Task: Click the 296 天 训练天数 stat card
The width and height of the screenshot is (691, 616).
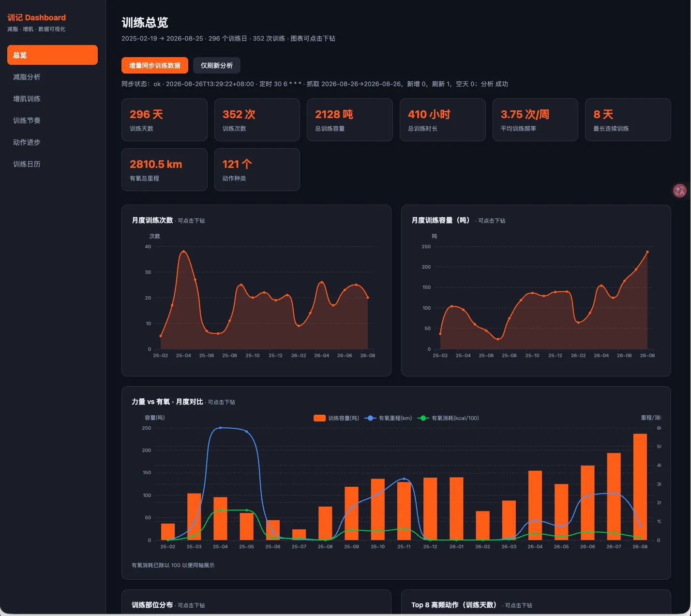Action: point(165,120)
